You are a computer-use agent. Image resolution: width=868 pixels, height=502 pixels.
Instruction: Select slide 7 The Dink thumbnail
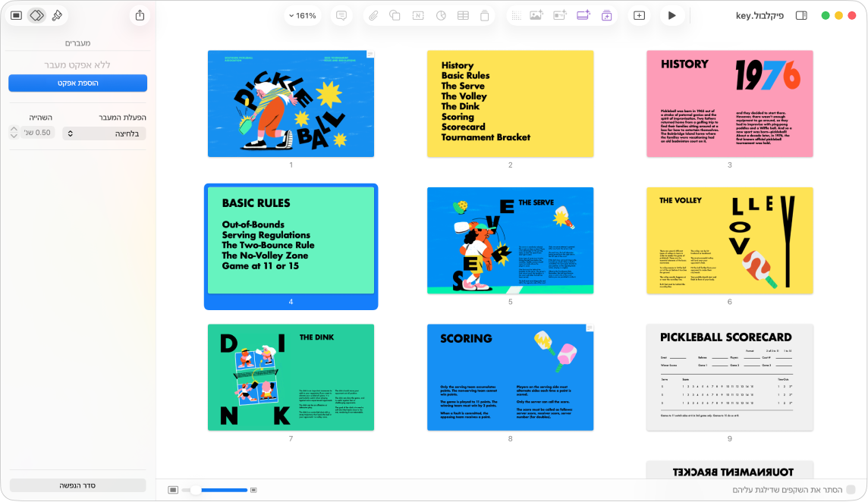click(x=291, y=378)
